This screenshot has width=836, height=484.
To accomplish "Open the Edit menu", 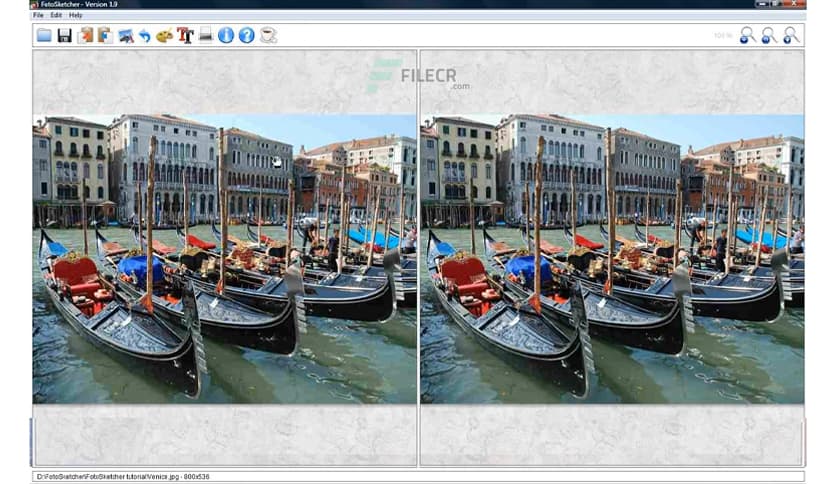I will tap(56, 15).
